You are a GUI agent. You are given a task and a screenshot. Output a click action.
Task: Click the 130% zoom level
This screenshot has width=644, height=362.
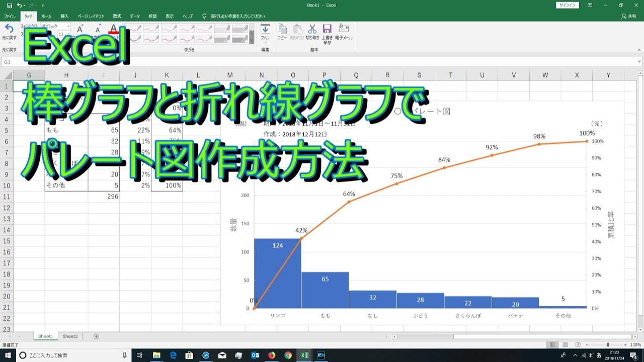point(635,345)
